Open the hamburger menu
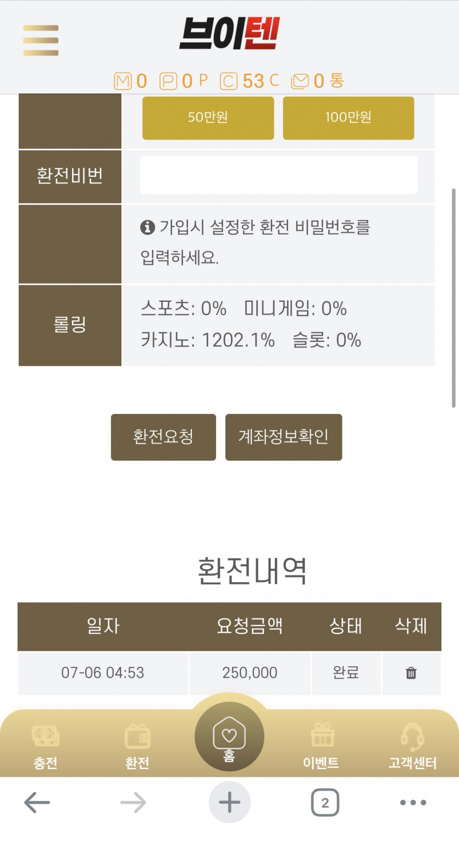This screenshot has height=868, width=459. click(x=41, y=40)
